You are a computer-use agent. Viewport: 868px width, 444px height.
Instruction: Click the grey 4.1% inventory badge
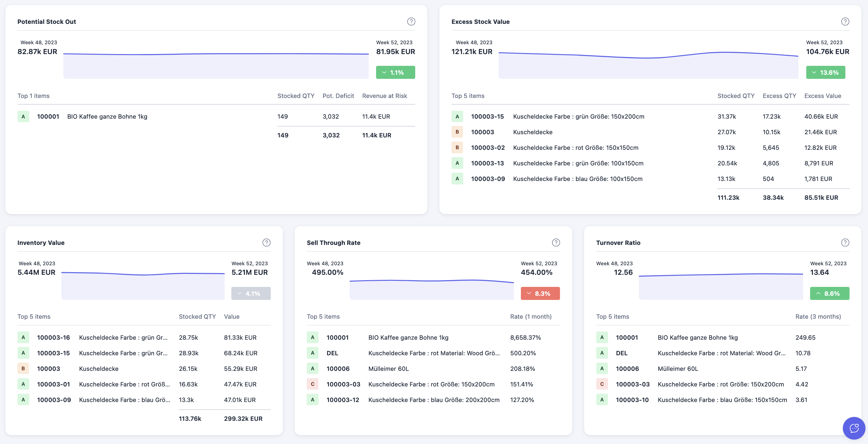point(251,294)
